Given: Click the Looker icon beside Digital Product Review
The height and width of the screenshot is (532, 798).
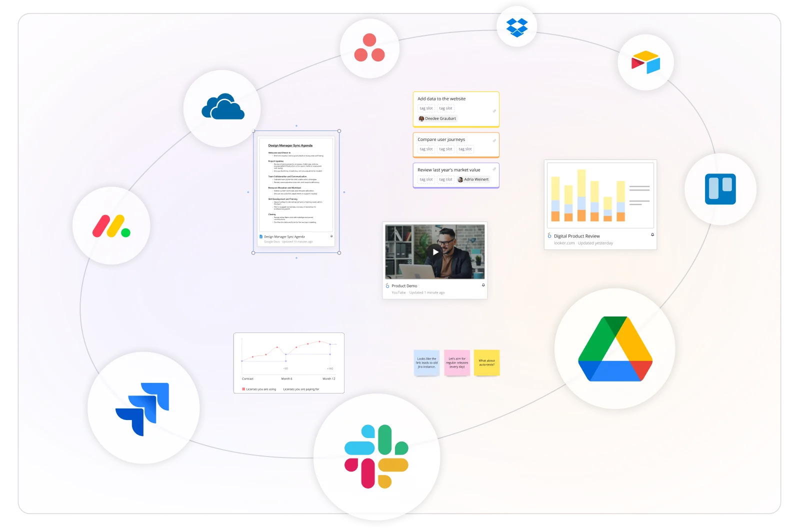Looking at the screenshot, I should click(549, 235).
